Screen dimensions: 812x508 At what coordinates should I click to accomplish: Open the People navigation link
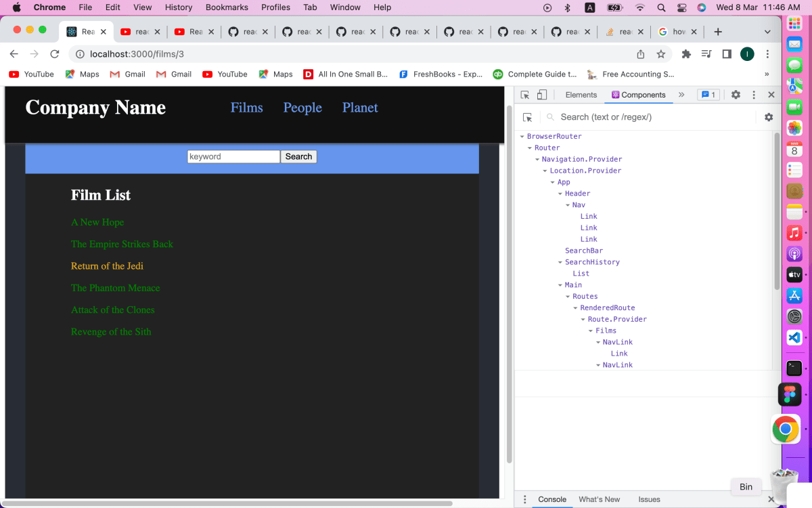(302, 108)
